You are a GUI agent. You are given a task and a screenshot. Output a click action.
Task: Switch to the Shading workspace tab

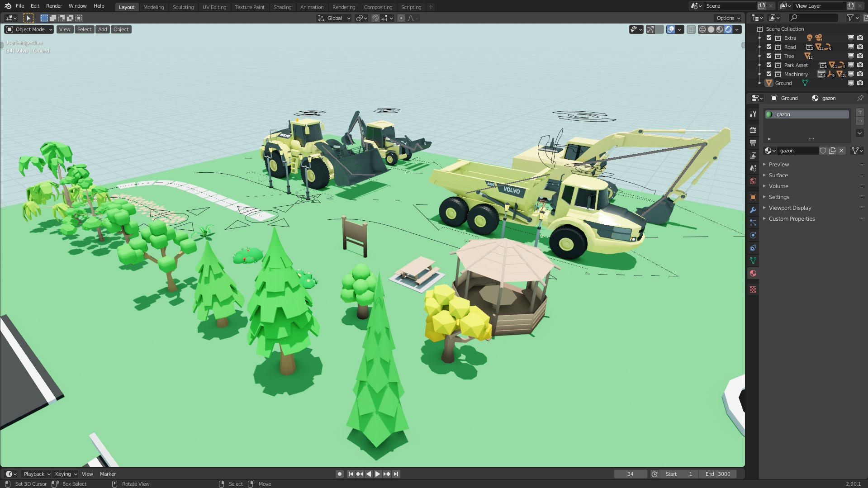282,7
